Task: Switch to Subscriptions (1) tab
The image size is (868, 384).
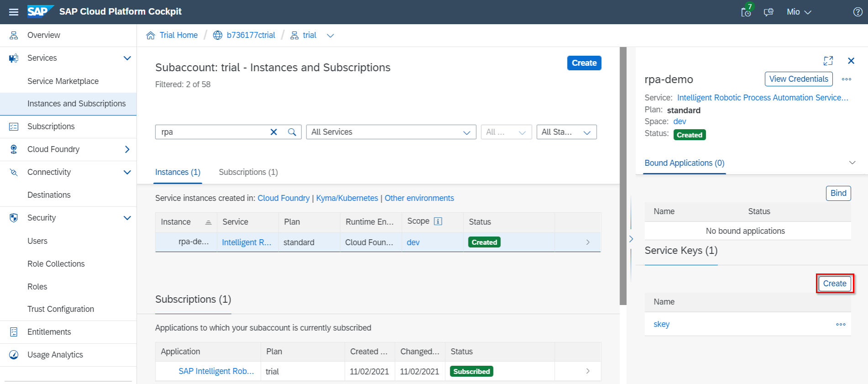Action: click(248, 172)
